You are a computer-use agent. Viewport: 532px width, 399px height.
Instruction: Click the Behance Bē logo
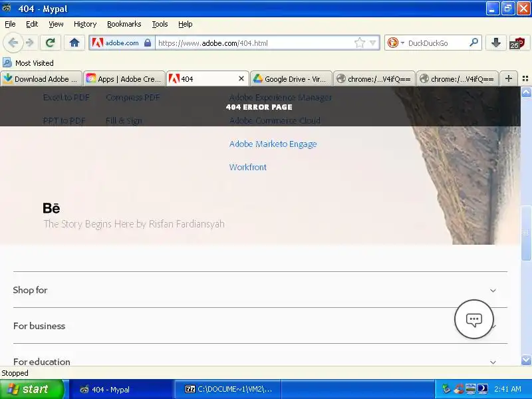pyautogui.click(x=51, y=208)
